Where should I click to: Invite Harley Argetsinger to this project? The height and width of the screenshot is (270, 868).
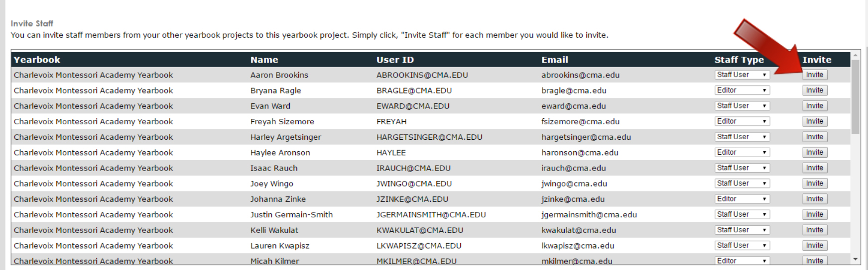(815, 137)
